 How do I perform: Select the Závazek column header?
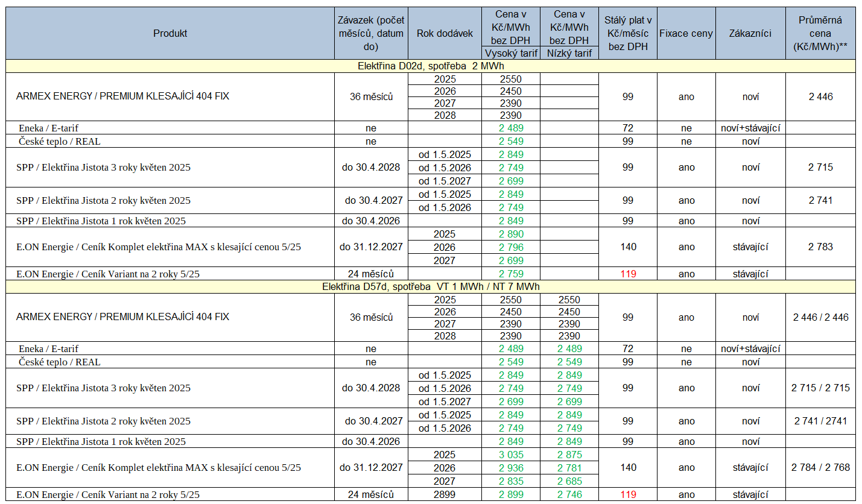(371, 33)
